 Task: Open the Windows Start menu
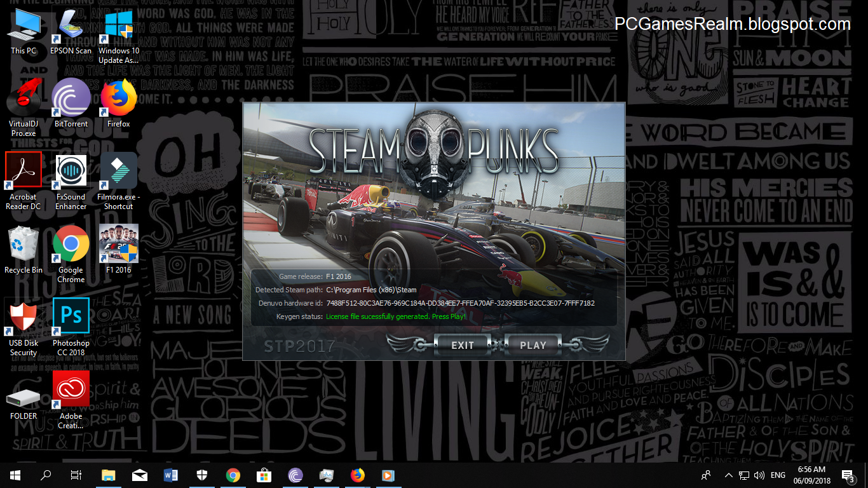coord(15,475)
